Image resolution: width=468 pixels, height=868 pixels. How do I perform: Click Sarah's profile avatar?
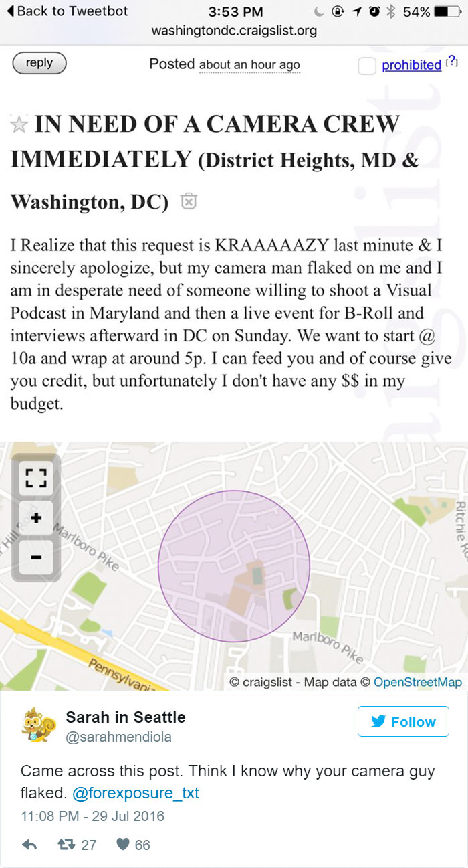click(33, 721)
